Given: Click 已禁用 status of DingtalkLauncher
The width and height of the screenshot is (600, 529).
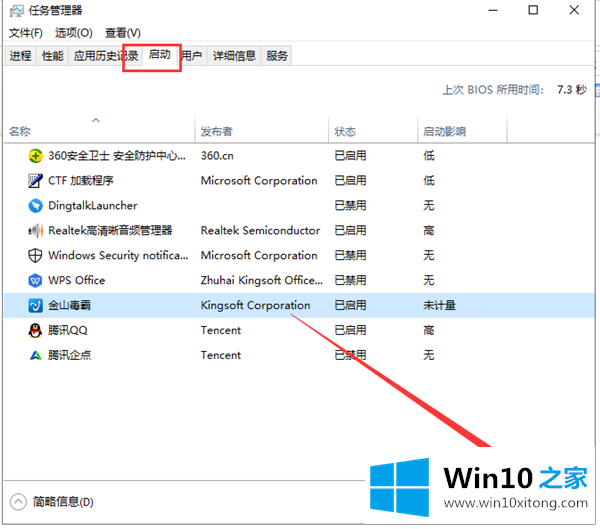Looking at the screenshot, I should [x=350, y=206].
